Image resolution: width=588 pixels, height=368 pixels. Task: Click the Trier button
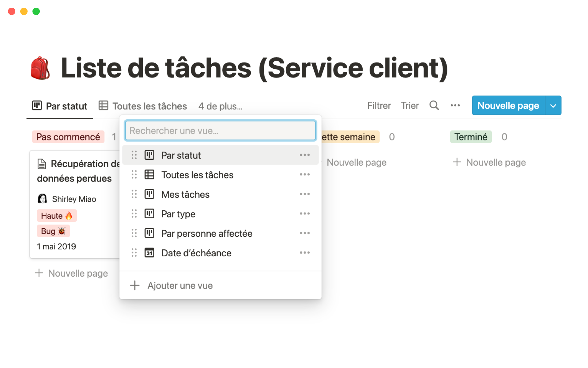coord(409,106)
